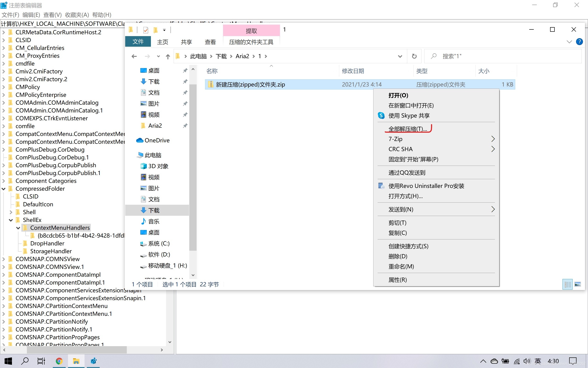Switch to details view icon in status bar
588x368 pixels.
pyautogui.click(x=568, y=284)
